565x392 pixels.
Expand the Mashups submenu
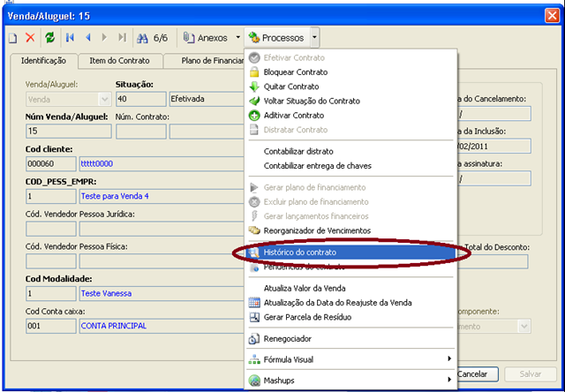click(x=350, y=381)
